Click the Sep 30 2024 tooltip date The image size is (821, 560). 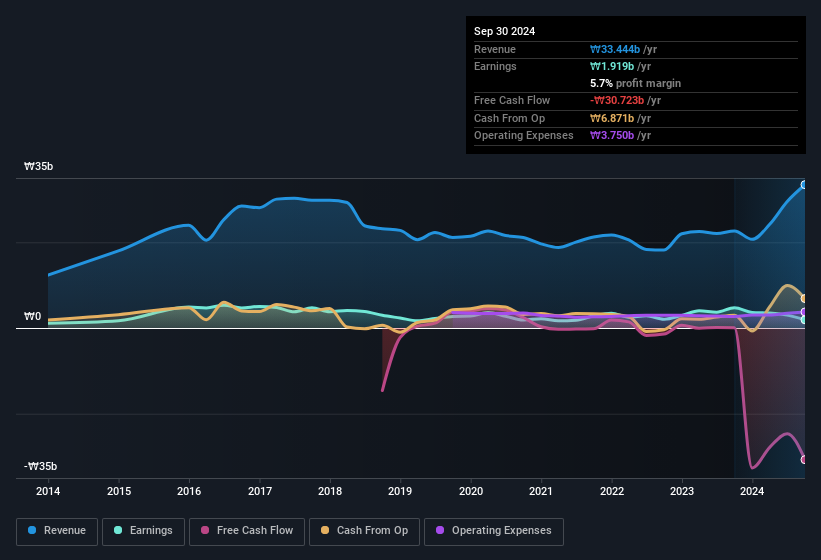pos(504,31)
